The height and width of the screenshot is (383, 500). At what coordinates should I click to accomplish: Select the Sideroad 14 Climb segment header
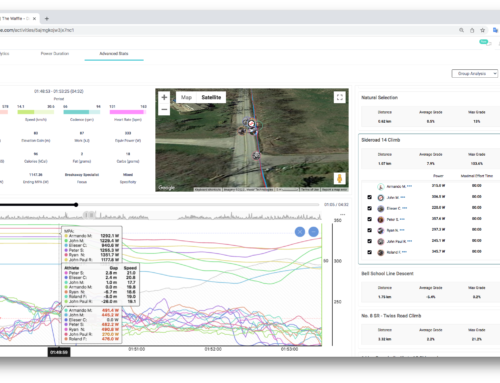click(x=381, y=140)
